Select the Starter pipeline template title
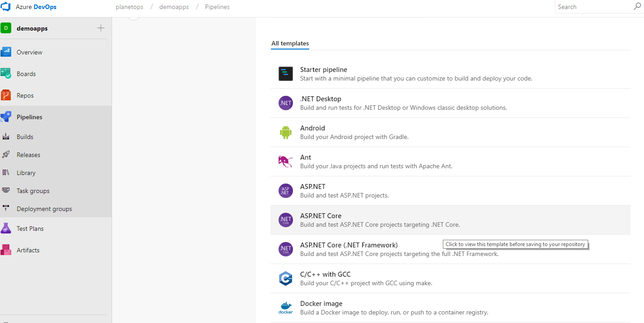 (x=324, y=70)
